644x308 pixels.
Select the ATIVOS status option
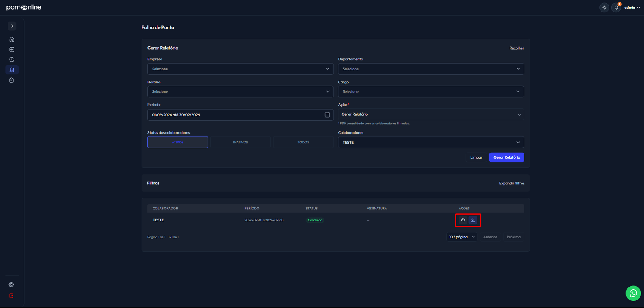coord(178,142)
